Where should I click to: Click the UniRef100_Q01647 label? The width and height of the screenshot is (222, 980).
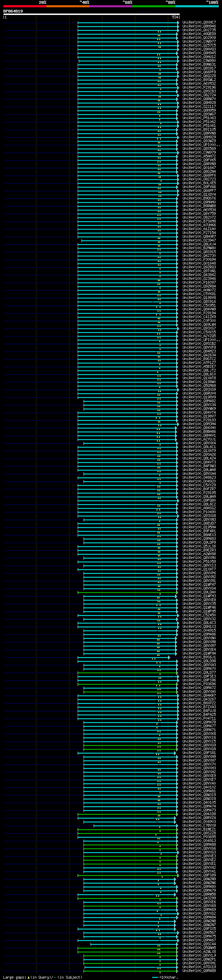click(199, 168)
